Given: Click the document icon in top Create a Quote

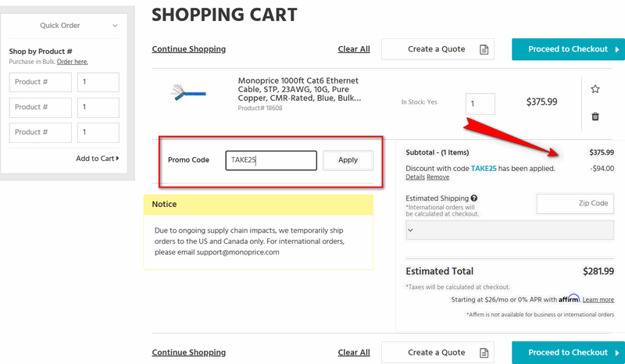Looking at the screenshot, I should pyautogui.click(x=484, y=49).
